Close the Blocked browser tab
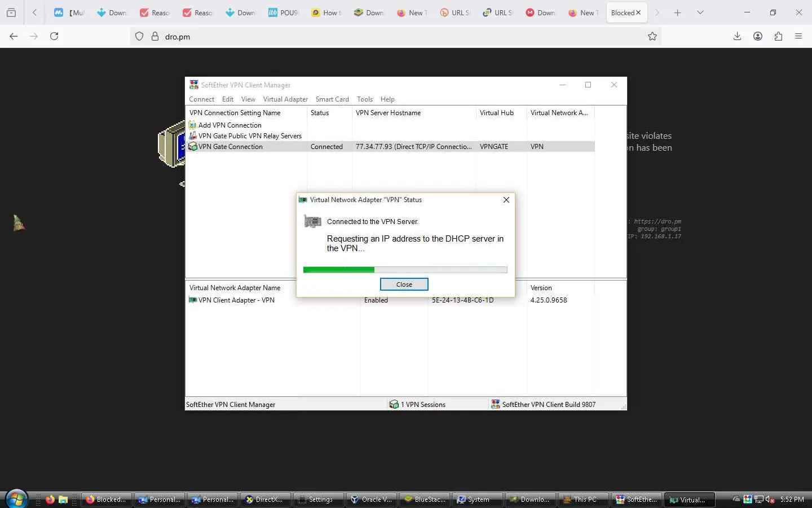Viewport: 812px width, 508px height. [x=638, y=12]
